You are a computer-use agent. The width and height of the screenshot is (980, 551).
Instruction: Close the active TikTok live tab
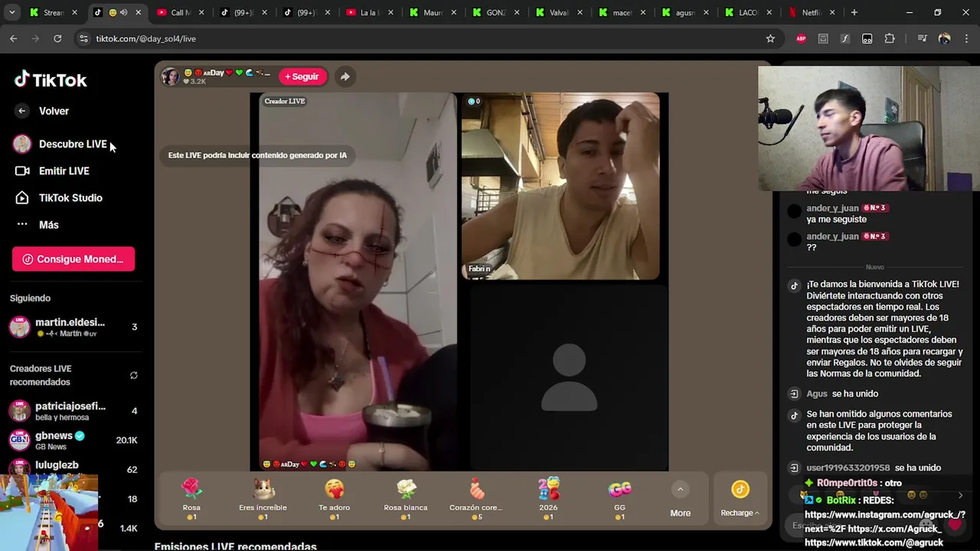pyautogui.click(x=139, y=12)
